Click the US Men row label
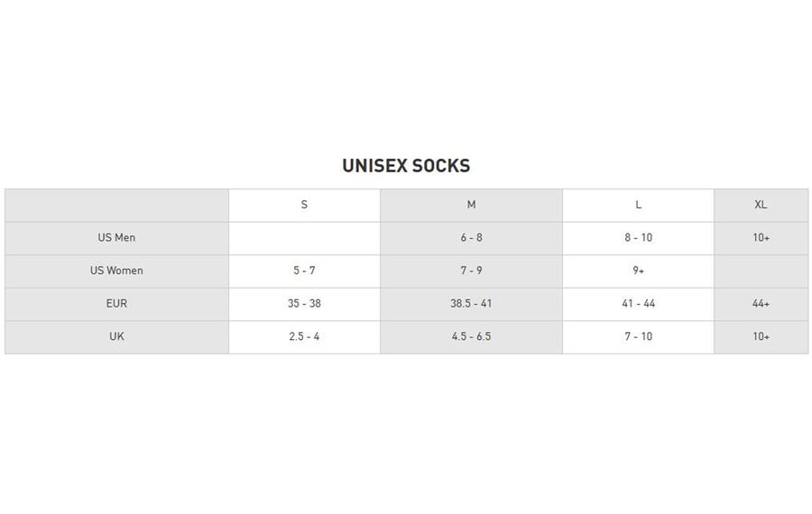812x514 pixels. point(116,238)
